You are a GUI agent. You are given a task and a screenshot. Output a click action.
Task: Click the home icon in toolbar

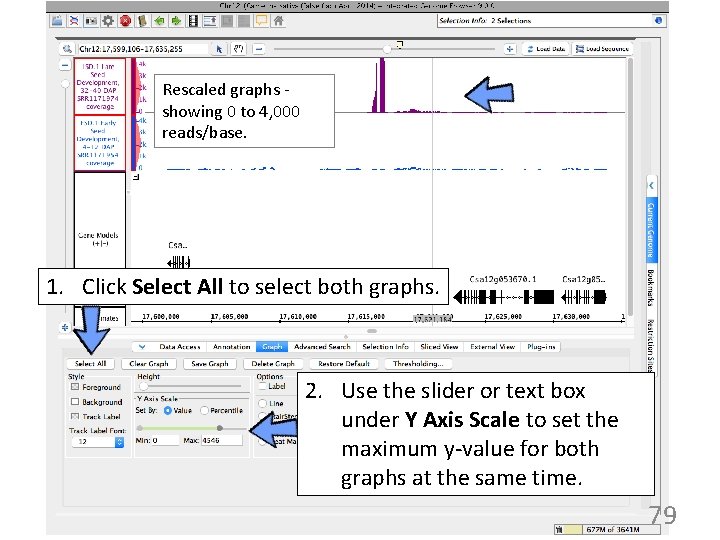pyautogui.click(x=278, y=21)
